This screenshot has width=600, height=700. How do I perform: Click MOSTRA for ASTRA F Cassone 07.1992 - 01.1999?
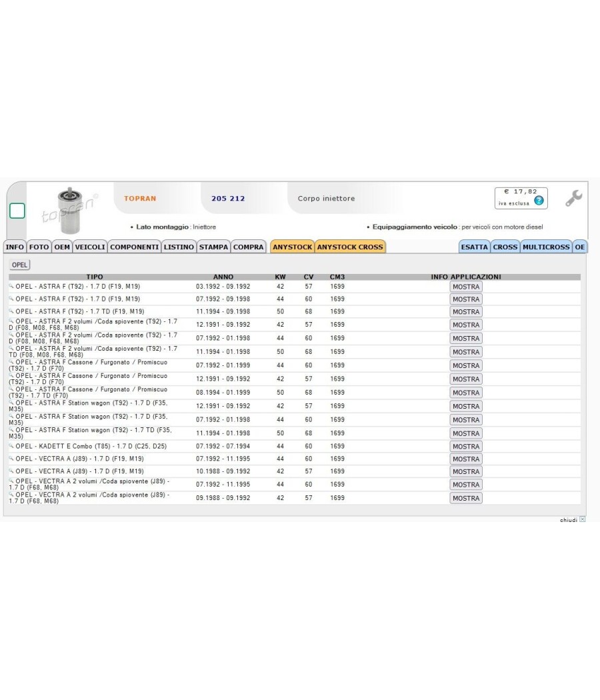click(x=466, y=365)
